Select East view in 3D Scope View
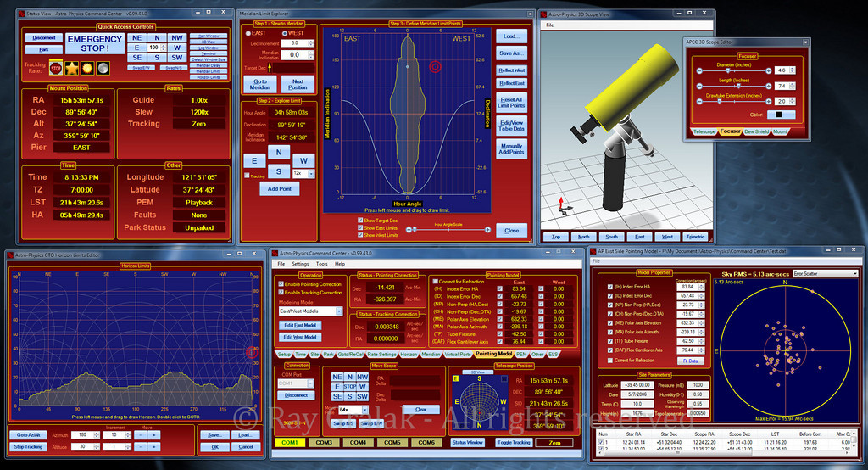 point(639,237)
